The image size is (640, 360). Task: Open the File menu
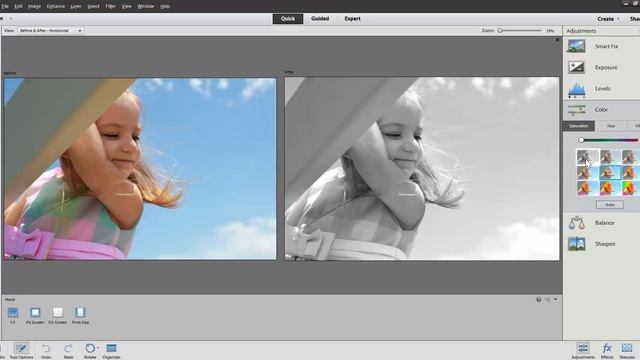tap(5, 7)
